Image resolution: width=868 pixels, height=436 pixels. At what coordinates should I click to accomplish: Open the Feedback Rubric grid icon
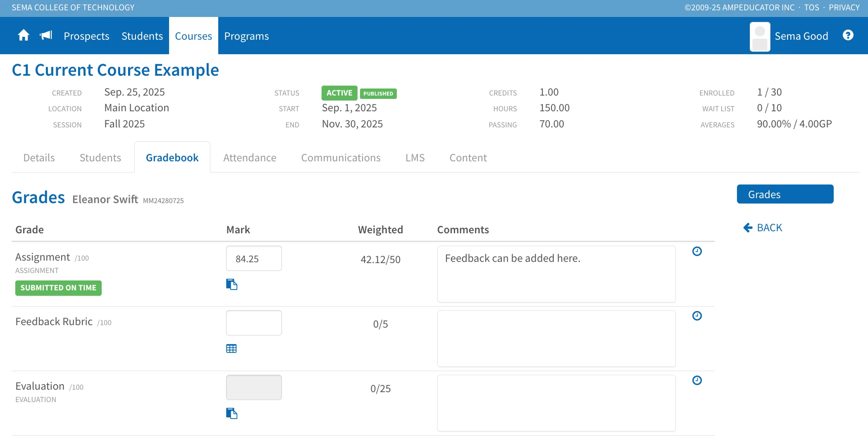231,349
